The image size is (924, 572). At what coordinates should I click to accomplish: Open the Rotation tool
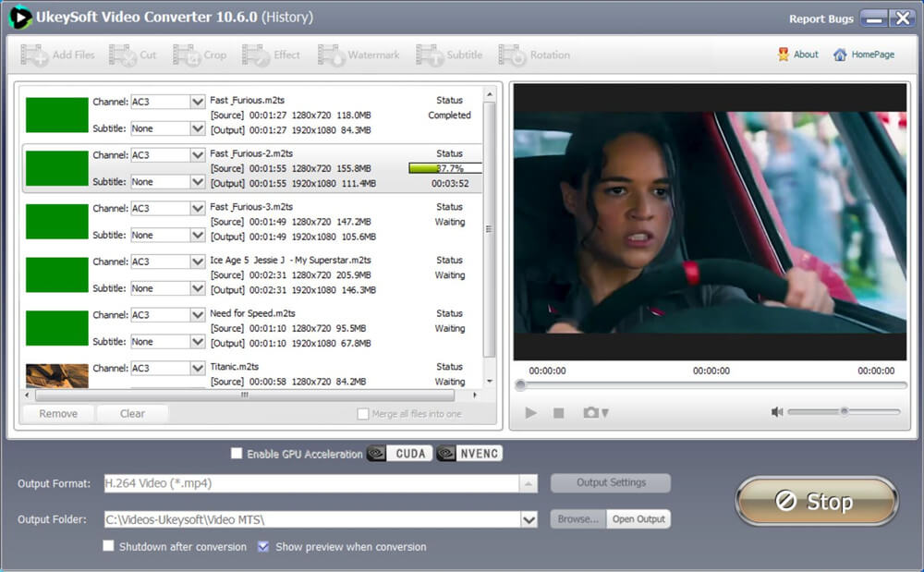pos(534,55)
